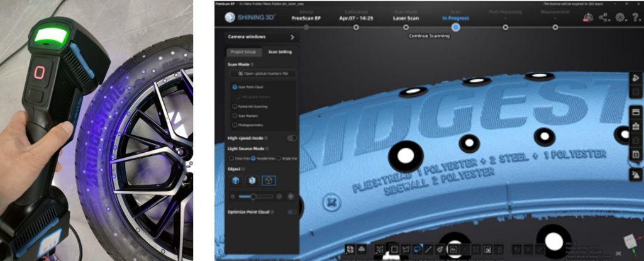Click the undo arrow in bottom toolbar

point(517,250)
